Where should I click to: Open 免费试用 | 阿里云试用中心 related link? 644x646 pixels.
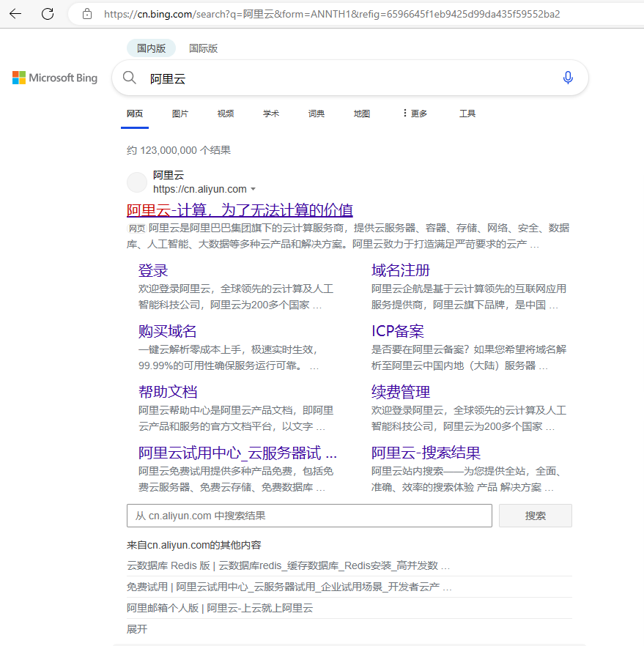289,587
